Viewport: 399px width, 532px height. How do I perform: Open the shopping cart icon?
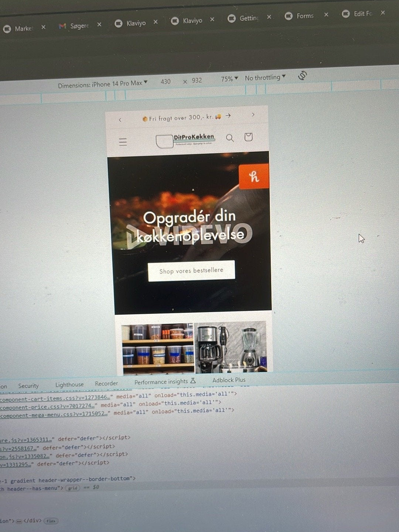(249, 137)
